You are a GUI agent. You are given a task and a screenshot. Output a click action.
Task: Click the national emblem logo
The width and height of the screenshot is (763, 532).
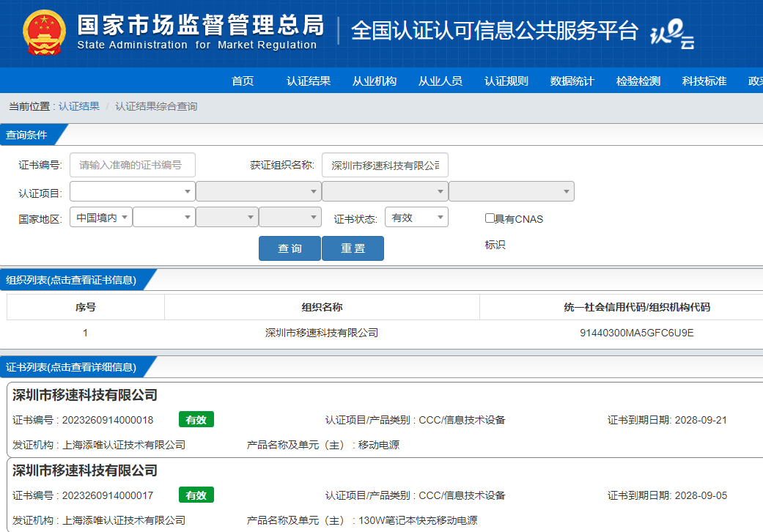44,32
